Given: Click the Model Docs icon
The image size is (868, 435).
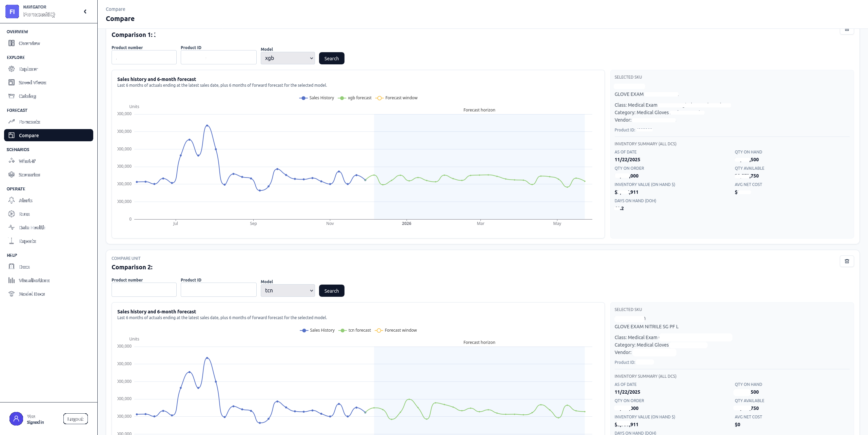Looking at the screenshot, I should click(12, 294).
